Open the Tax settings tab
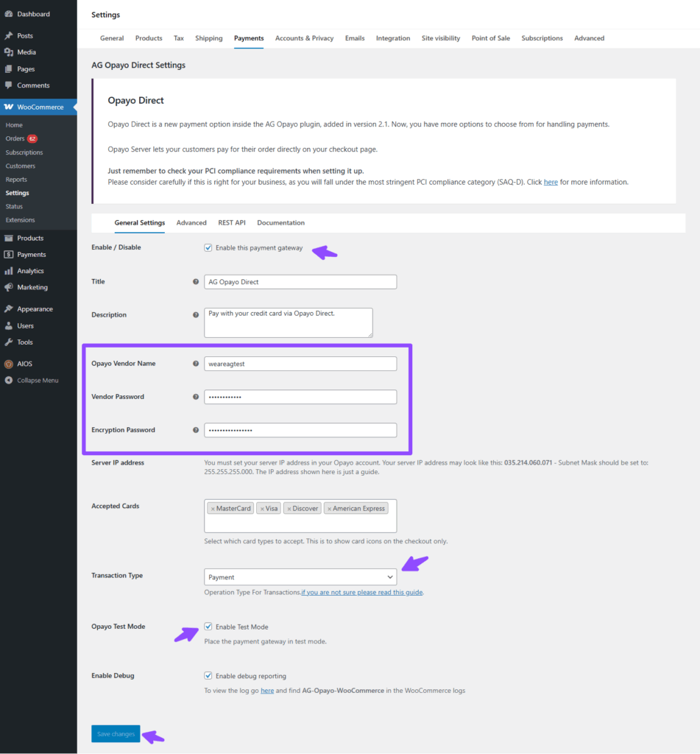 (179, 38)
